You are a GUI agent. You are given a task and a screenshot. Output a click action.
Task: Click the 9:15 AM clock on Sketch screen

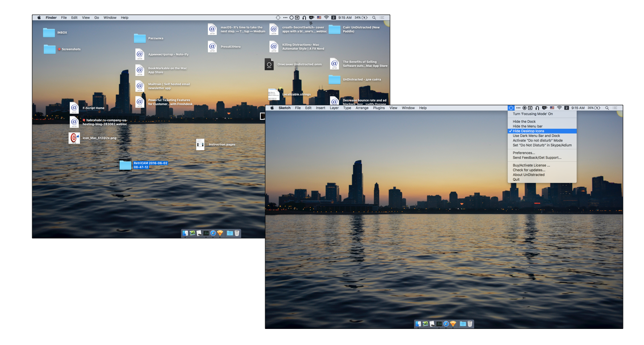pos(578,108)
